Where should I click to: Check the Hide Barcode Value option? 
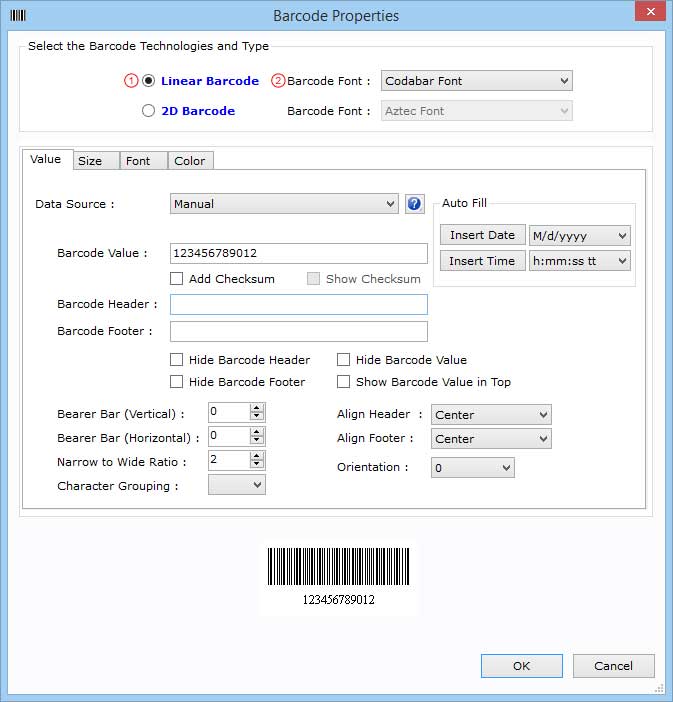[343, 360]
